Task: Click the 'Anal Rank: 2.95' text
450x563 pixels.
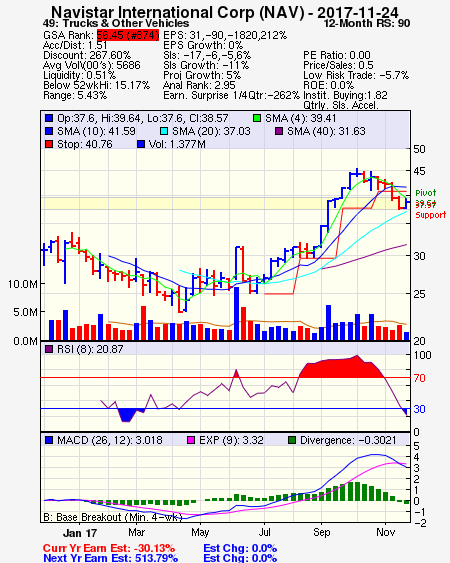Action: point(199,85)
